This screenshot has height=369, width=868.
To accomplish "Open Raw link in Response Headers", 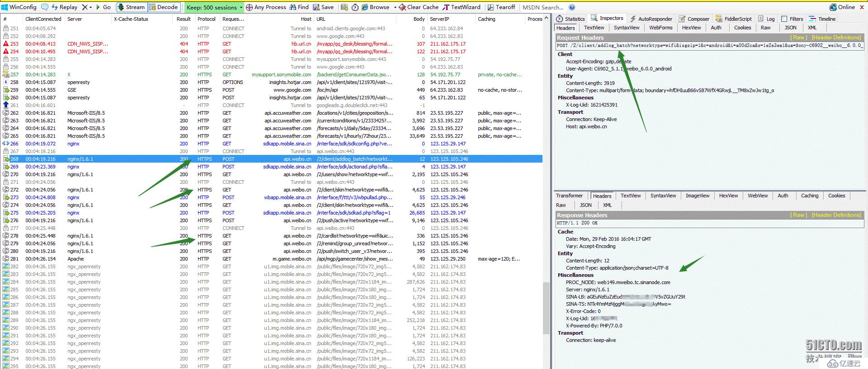I will tap(799, 215).
